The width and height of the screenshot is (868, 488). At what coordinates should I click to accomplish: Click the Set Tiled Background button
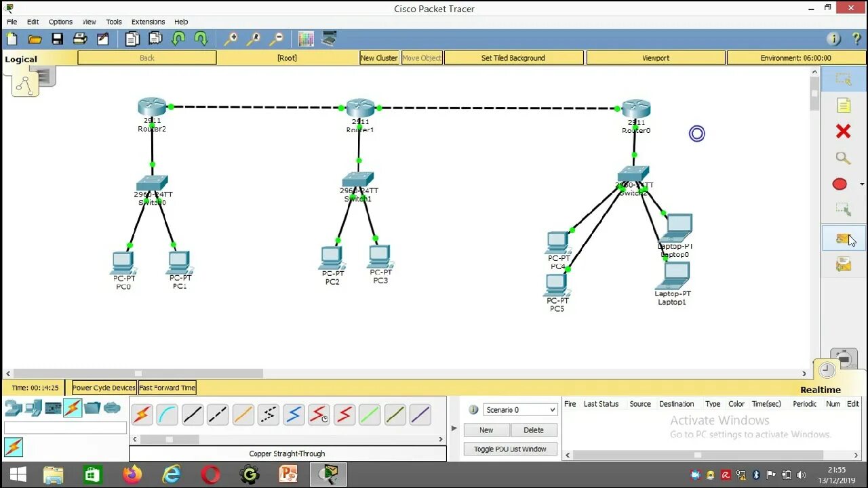(513, 58)
